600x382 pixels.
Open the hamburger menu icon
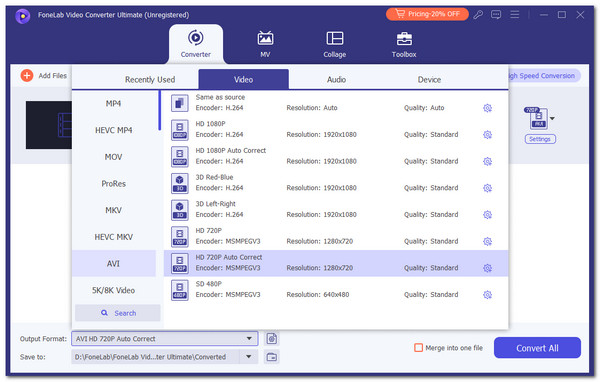coord(515,15)
